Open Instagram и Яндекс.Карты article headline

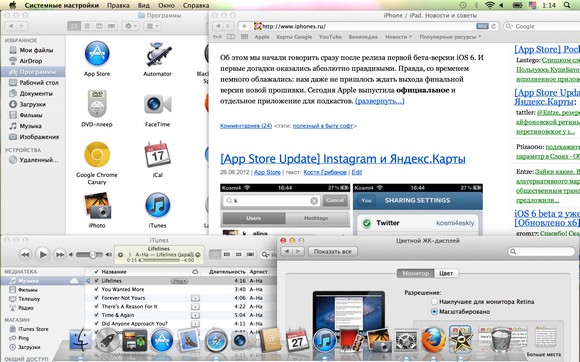pyautogui.click(x=343, y=159)
